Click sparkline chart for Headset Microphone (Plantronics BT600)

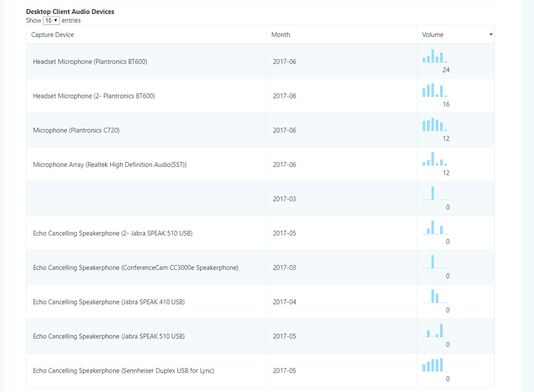434,56
